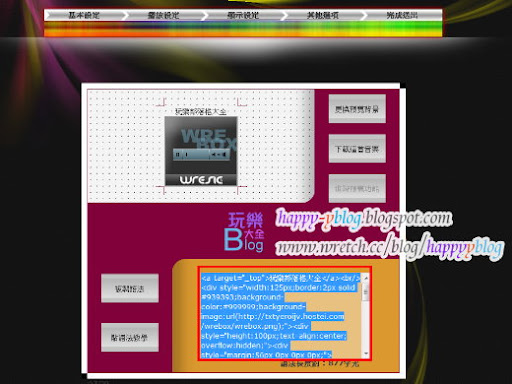The width and height of the screenshot is (512, 384).
Task: Pause playback in the WREBOX player preview
Action: pyautogui.click(x=178, y=155)
